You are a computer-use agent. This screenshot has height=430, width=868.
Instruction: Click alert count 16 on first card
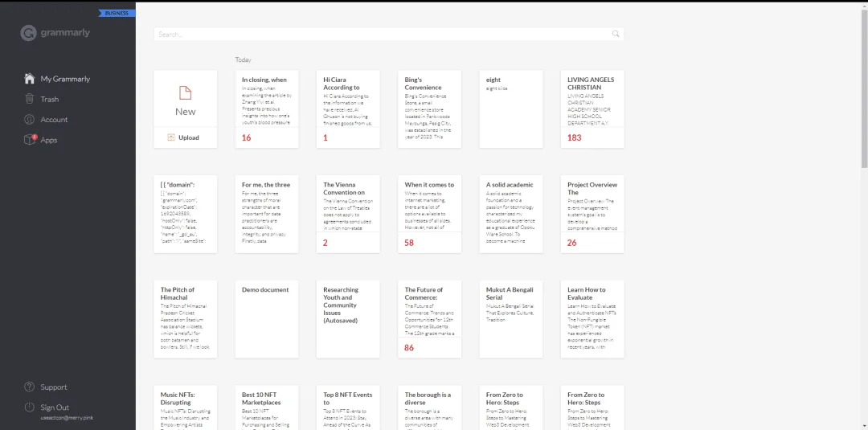tap(247, 137)
